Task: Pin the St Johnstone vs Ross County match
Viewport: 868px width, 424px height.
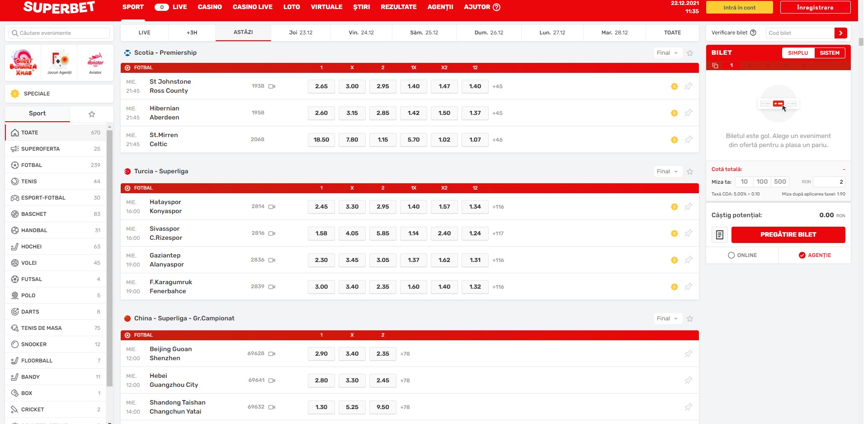Action: pos(689,86)
